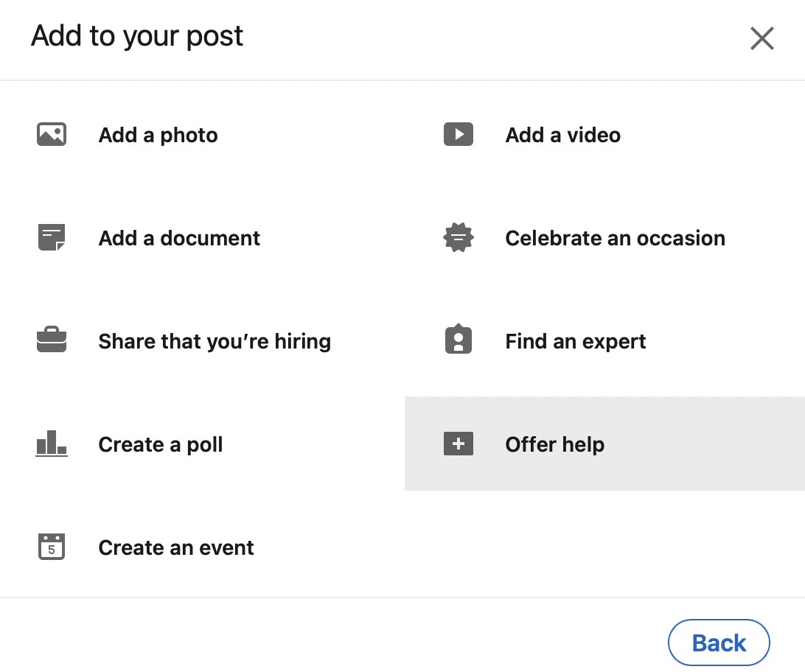Open Create an event
Image resolution: width=805 pixels, height=672 pixels.
pyautogui.click(x=176, y=547)
